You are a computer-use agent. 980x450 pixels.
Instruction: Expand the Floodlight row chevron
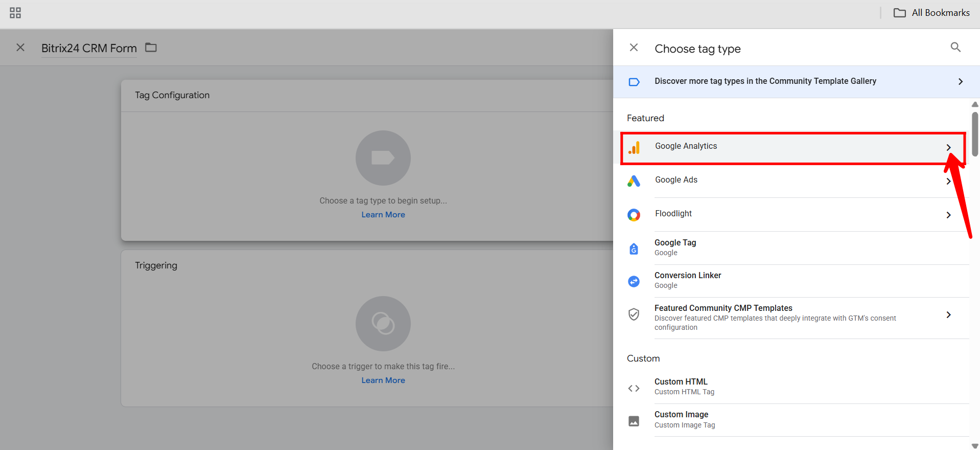click(x=948, y=215)
